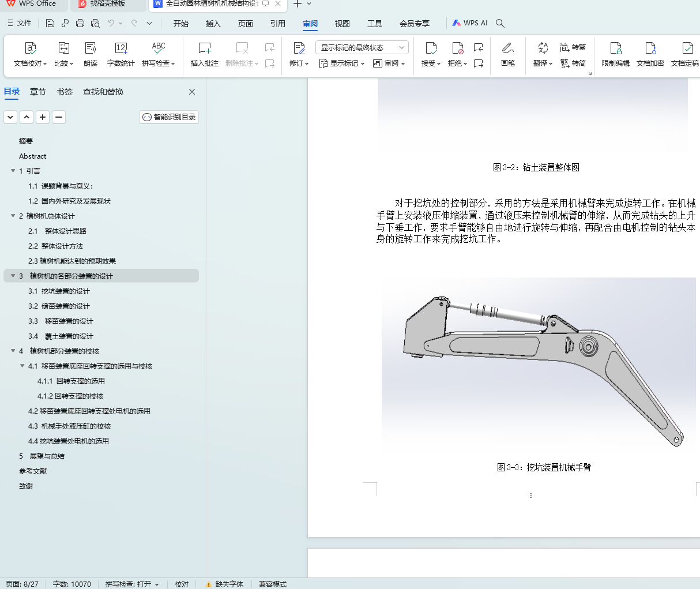Jump to 致谢 in the outline
The image size is (700, 589).
[x=26, y=486]
